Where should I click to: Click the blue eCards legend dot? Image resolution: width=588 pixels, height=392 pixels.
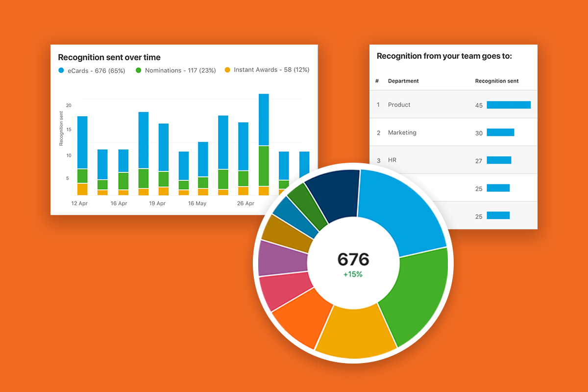(x=61, y=70)
